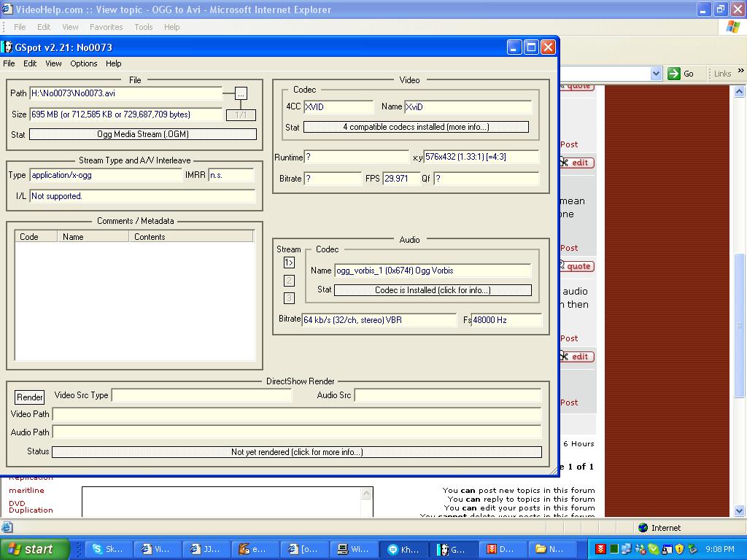Image resolution: width=747 pixels, height=560 pixels.
Task: Open the meritline link on the webpage
Action: pos(27,491)
